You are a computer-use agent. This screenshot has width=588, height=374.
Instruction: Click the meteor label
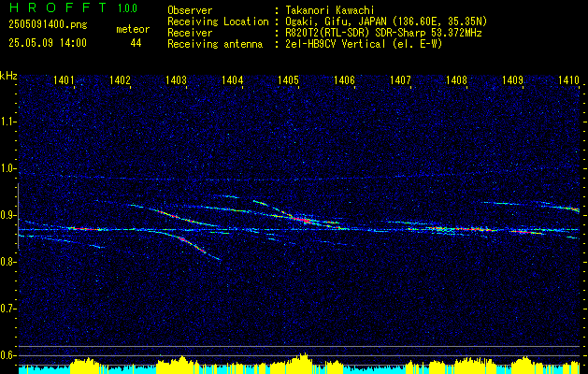click(133, 29)
